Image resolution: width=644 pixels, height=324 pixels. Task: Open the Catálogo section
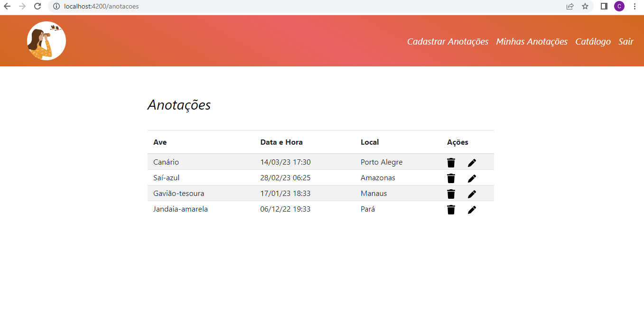pos(593,41)
